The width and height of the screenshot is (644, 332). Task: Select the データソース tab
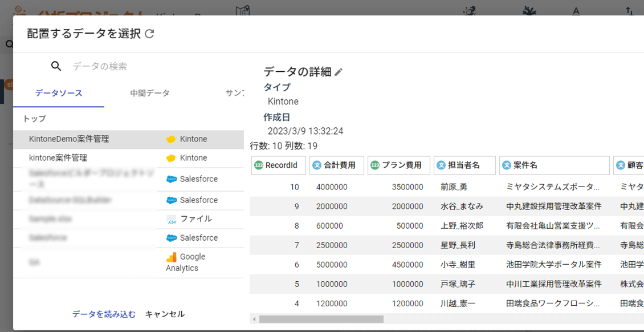point(59,93)
